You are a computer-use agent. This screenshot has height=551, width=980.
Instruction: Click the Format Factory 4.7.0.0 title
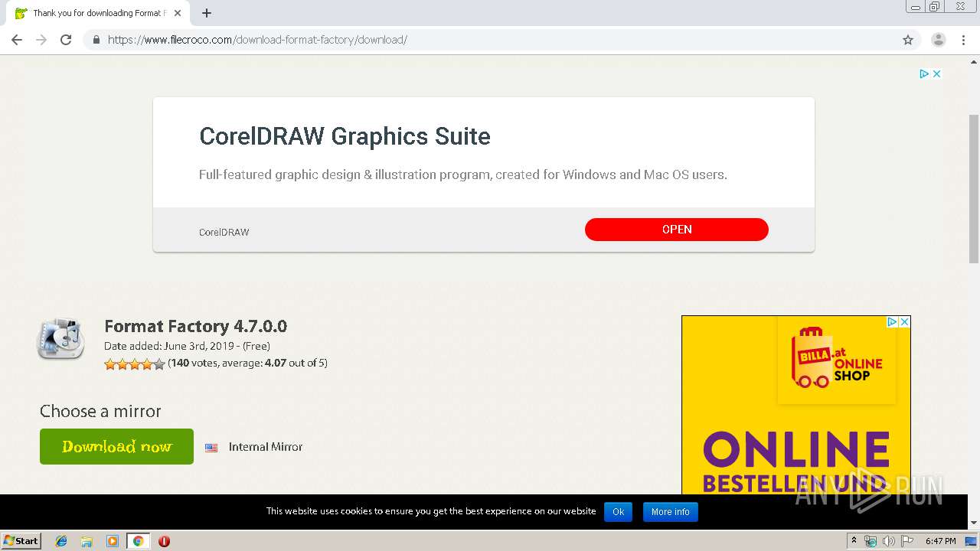(x=195, y=326)
